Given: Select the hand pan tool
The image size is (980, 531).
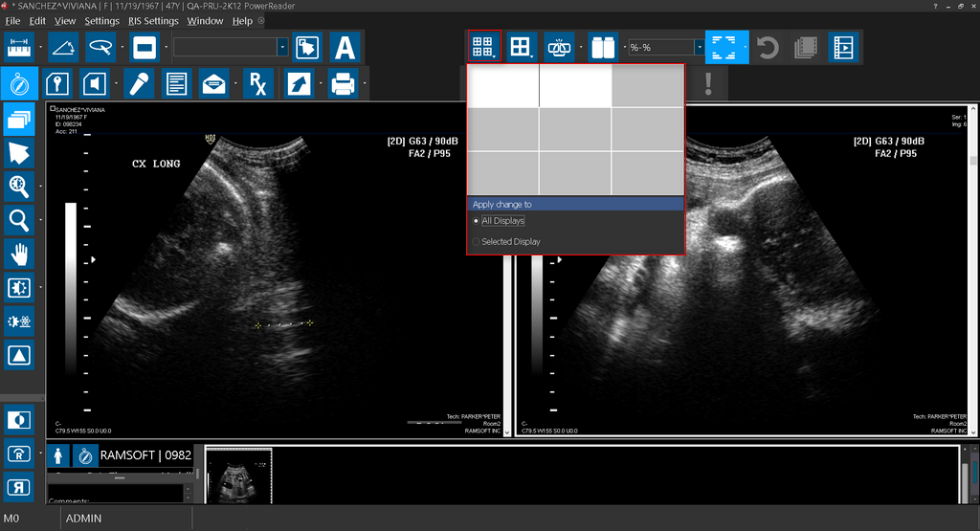Looking at the screenshot, I should click(x=19, y=254).
